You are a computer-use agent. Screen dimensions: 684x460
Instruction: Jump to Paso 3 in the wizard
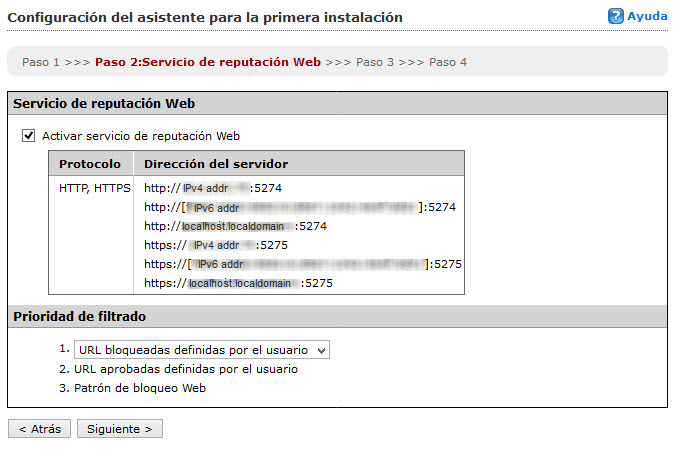pos(375,62)
